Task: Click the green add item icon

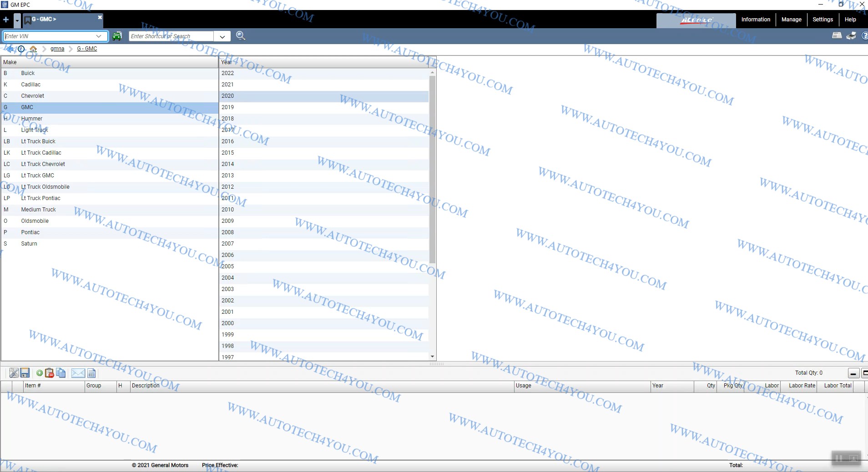Action: [40, 373]
